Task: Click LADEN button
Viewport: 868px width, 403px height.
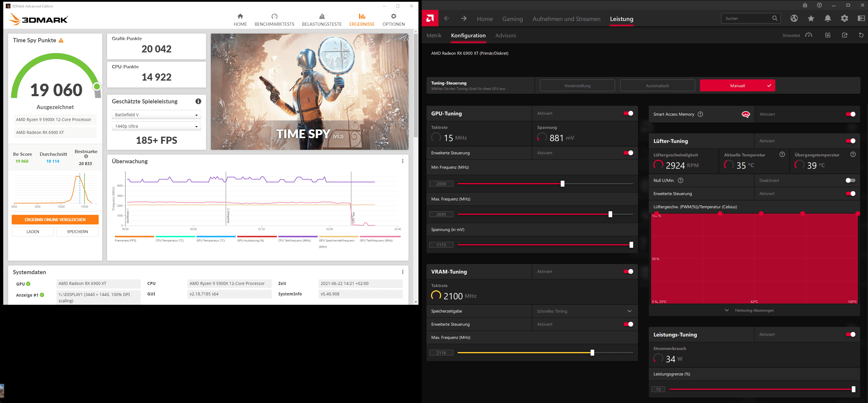Action: click(x=33, y=232)
